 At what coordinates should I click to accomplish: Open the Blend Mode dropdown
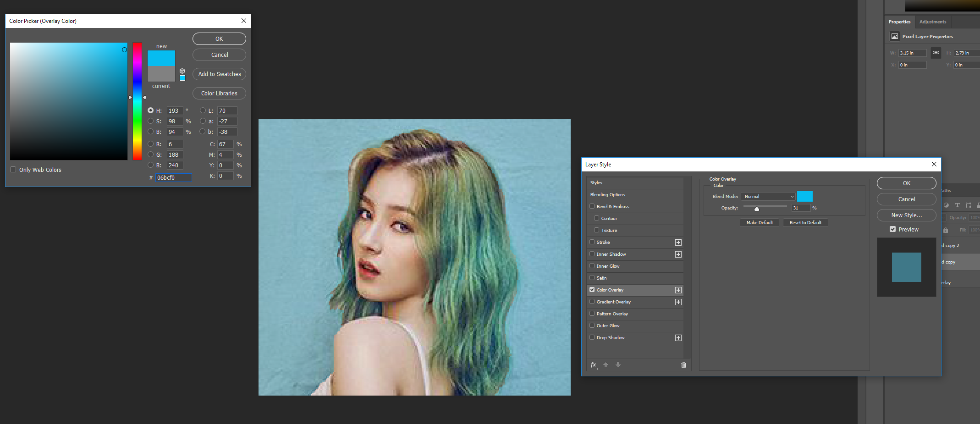[768, 196]
